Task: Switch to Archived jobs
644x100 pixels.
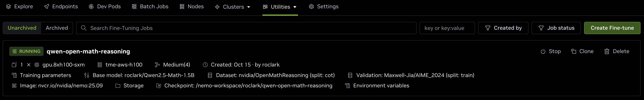Action: (x=57, y=28)
